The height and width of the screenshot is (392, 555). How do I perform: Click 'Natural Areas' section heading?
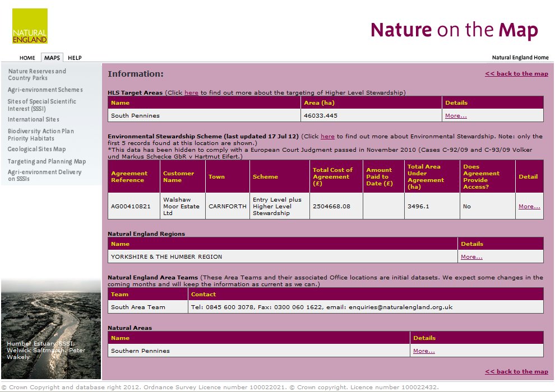129,328
